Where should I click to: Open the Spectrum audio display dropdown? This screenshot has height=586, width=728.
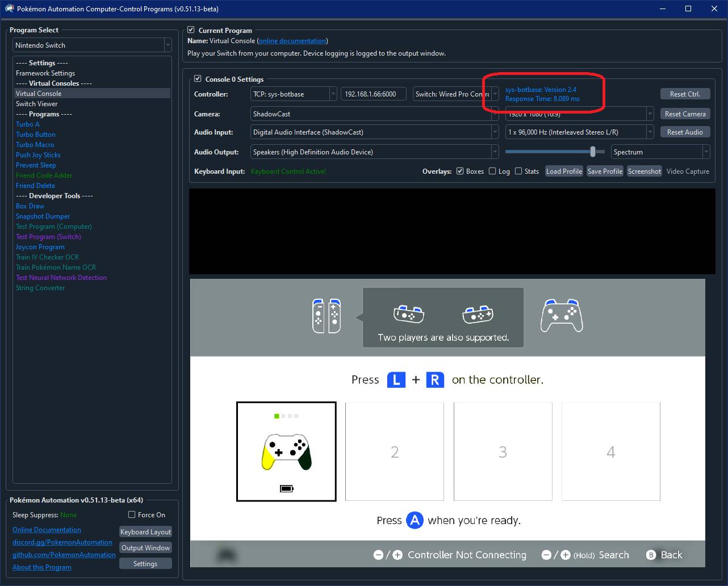(x=660, y=152)
